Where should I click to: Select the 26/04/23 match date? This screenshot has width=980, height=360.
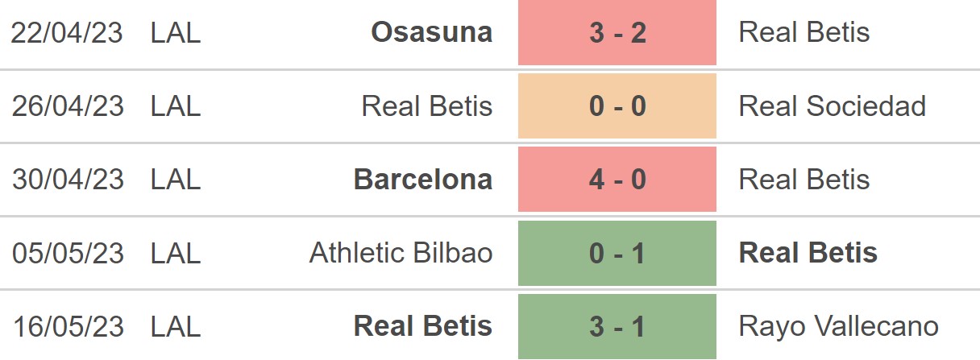(68, 106)
